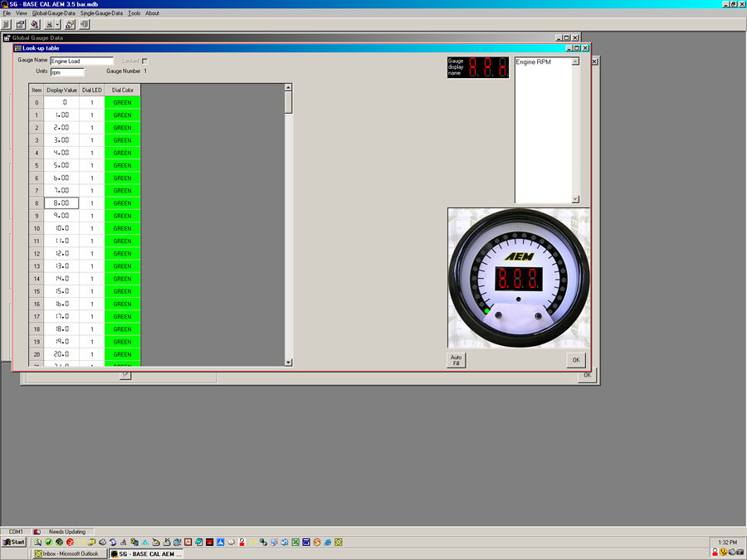Click the Display Value column header
The height and width of the screenshot is (560, 747).
[x=61, y=90]
